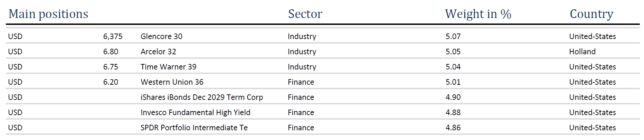Click the 6,375 coupon value
The width and height of the screenshot is (644, 140).
113,36
